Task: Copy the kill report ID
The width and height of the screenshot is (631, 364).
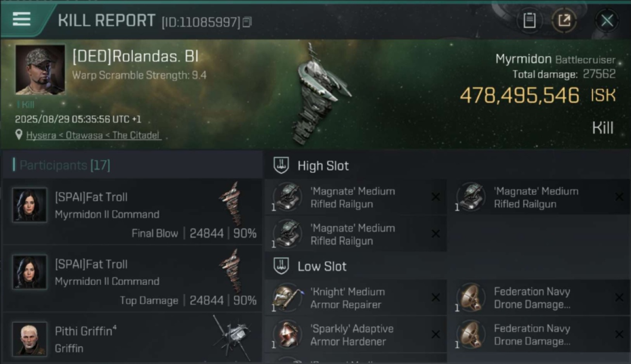Action: click(x=247, y=22)
